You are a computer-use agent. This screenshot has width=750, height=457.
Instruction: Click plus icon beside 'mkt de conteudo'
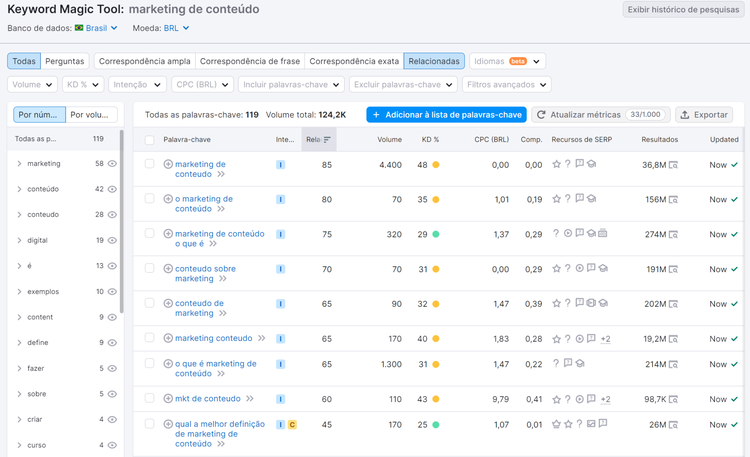[168, 398]
